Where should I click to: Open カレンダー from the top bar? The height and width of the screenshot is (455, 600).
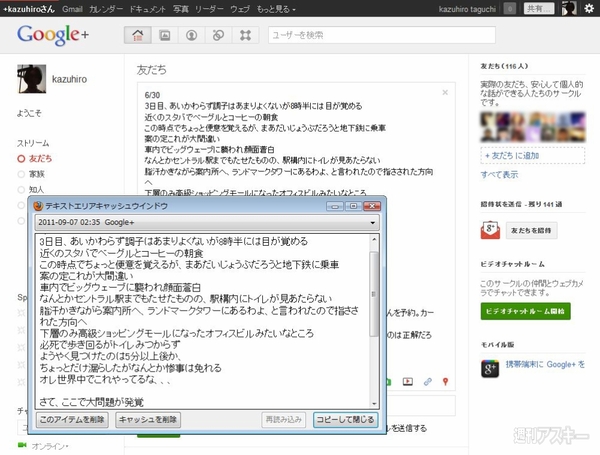pos(106,9)
